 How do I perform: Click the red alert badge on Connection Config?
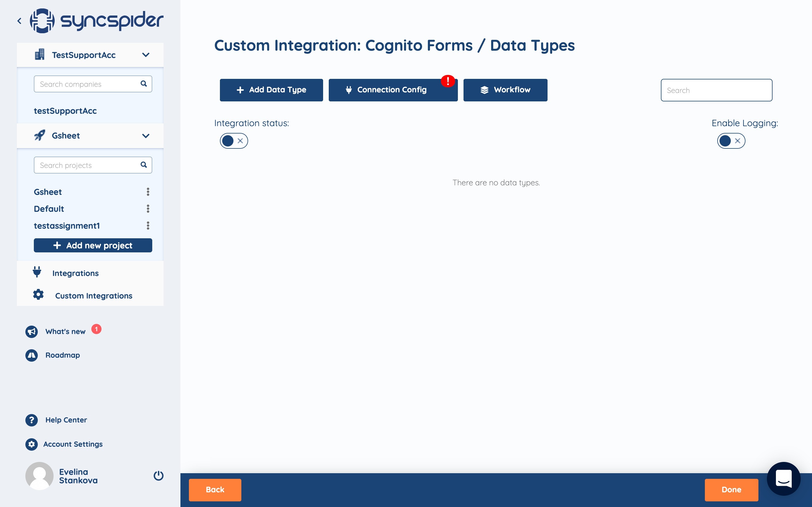[448, 81]
